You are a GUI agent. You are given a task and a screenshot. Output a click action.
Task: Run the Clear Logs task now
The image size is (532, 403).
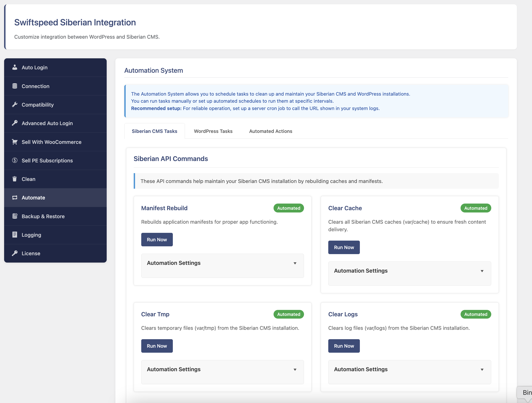[344, 346]
